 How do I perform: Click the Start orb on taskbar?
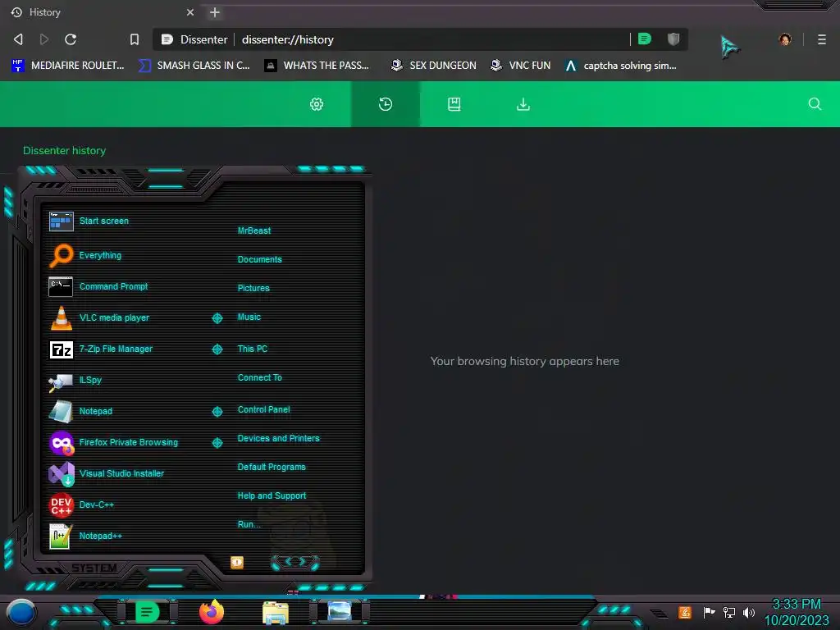21,614
